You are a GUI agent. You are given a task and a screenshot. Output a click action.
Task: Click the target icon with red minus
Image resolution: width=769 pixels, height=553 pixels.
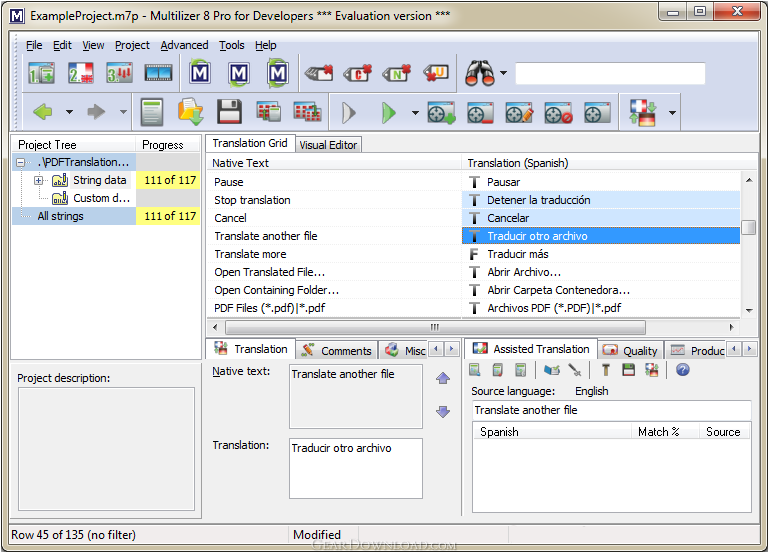click(x=480, y=113)
